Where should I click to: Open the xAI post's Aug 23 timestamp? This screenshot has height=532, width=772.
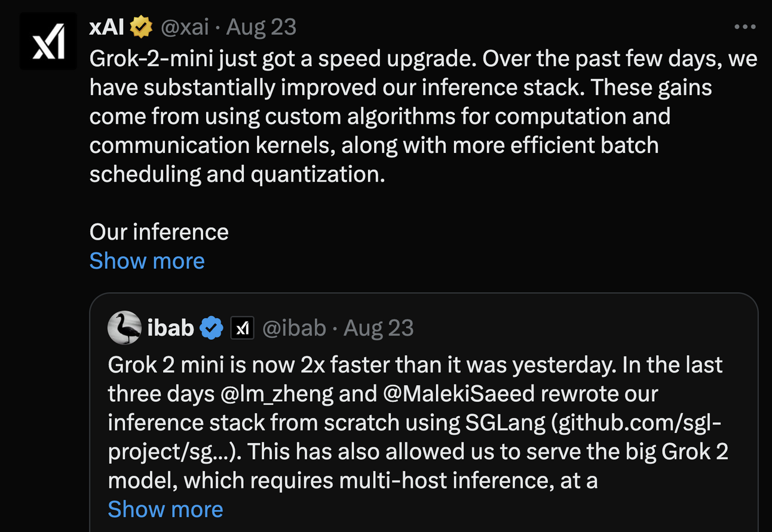point(261,27)
